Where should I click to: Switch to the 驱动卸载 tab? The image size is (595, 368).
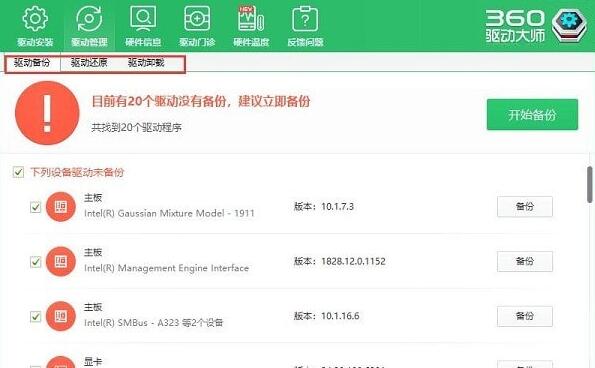(146, 63)
